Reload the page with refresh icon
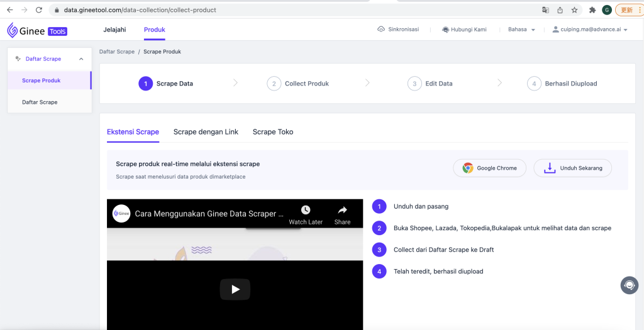Image resolution: width=644 pixels, height=330 pixels. (x=39, y=10)
